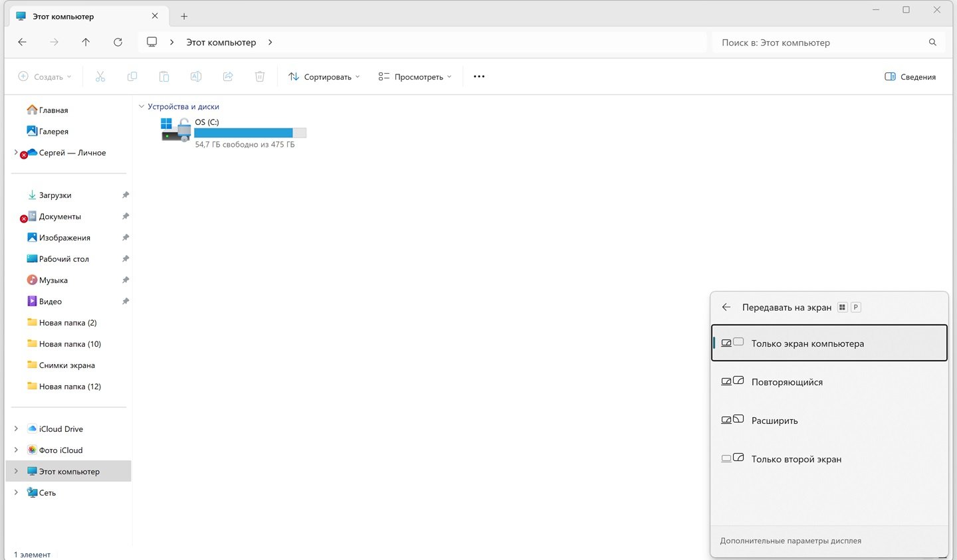Select the OS (C:) drive icon

(x=176, y=130)
